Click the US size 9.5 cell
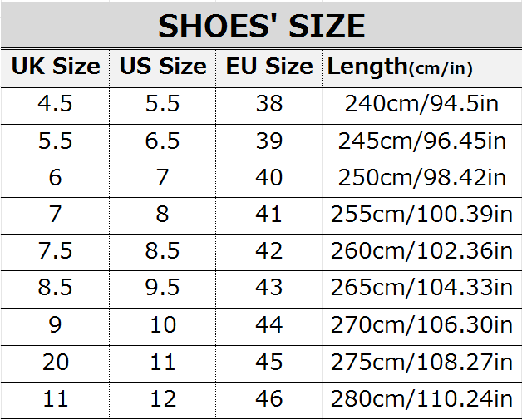Viewport: 522px width, 420px height. [163, 288]
